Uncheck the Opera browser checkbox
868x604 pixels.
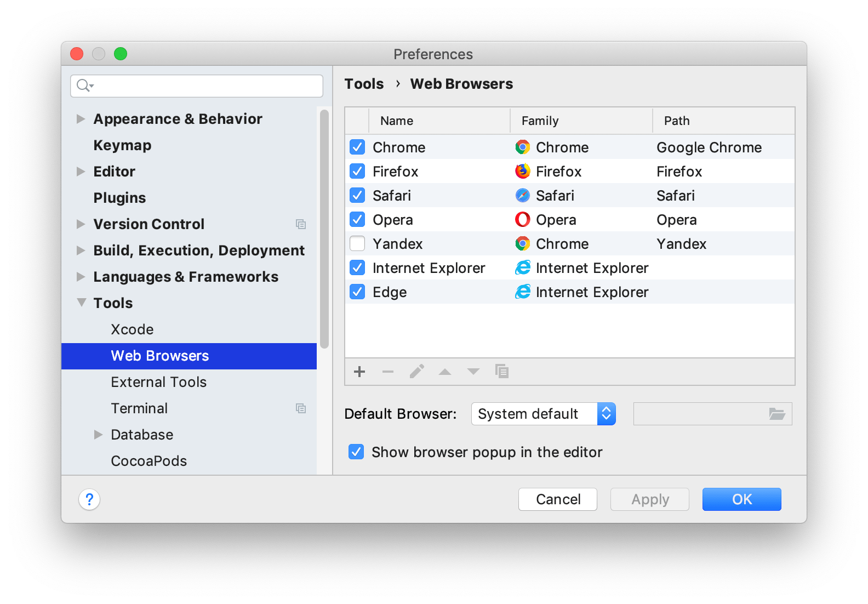click(x=357, y=219)
